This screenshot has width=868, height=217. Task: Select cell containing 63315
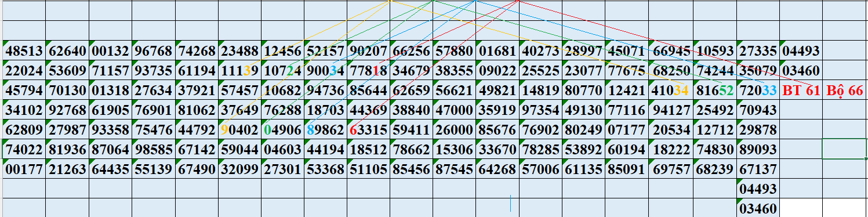pyautogui.click(x=369, y=130)
